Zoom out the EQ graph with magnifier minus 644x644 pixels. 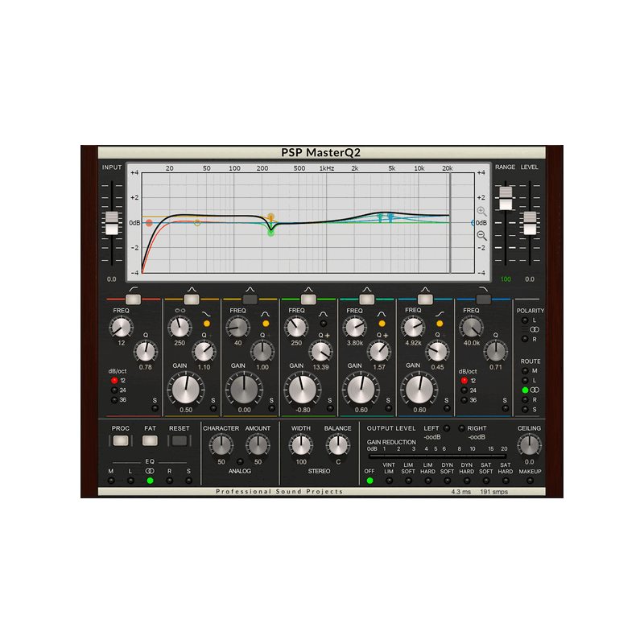point(481,235)
